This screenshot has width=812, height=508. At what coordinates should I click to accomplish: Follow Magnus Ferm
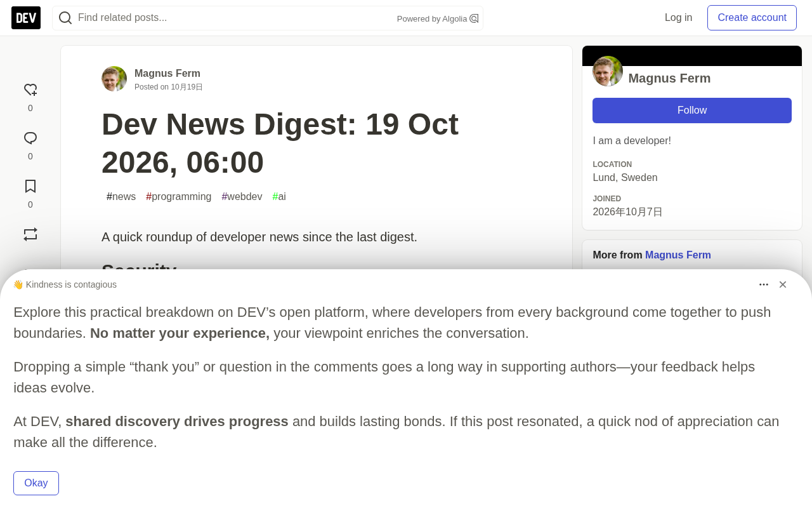coord(692,110)
